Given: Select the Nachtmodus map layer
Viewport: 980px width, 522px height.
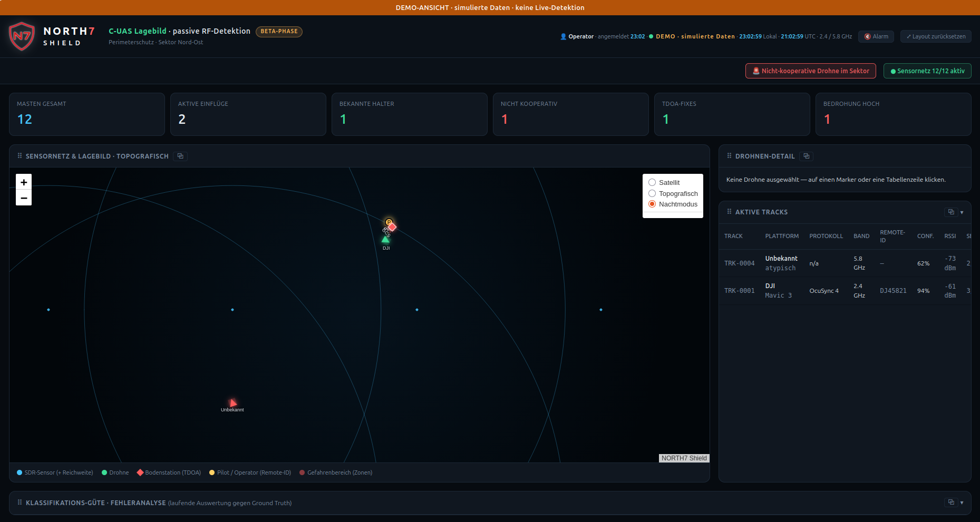Looking at the screenshot, I should coord(652,204).
